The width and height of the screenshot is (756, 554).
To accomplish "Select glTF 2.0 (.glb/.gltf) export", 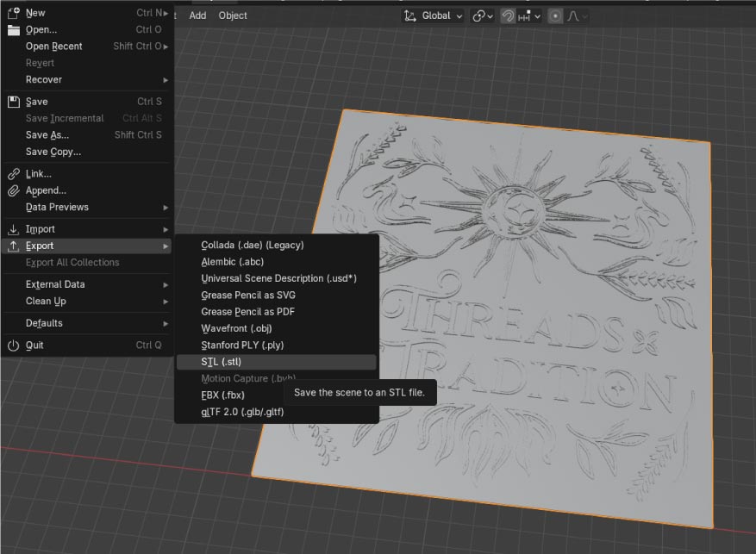I will click(276, 413).
